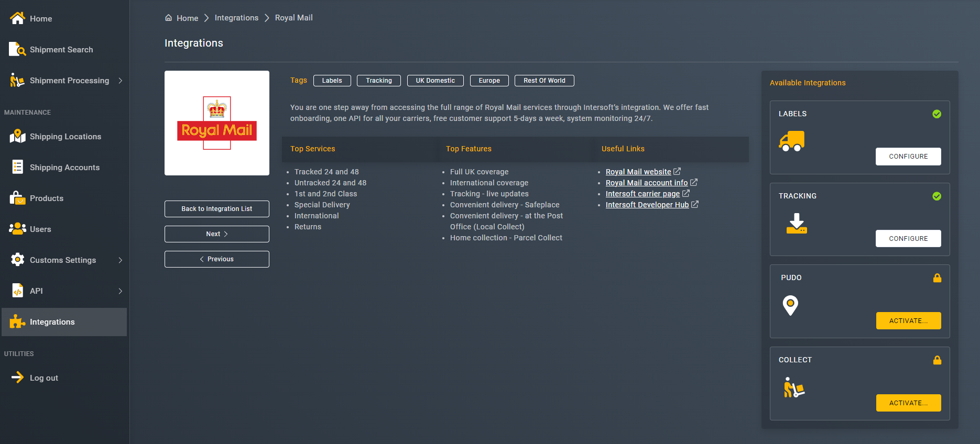Click external link icon beside Intersoft Developer Hub
980x444 pixels.
(x=695, y=204)
